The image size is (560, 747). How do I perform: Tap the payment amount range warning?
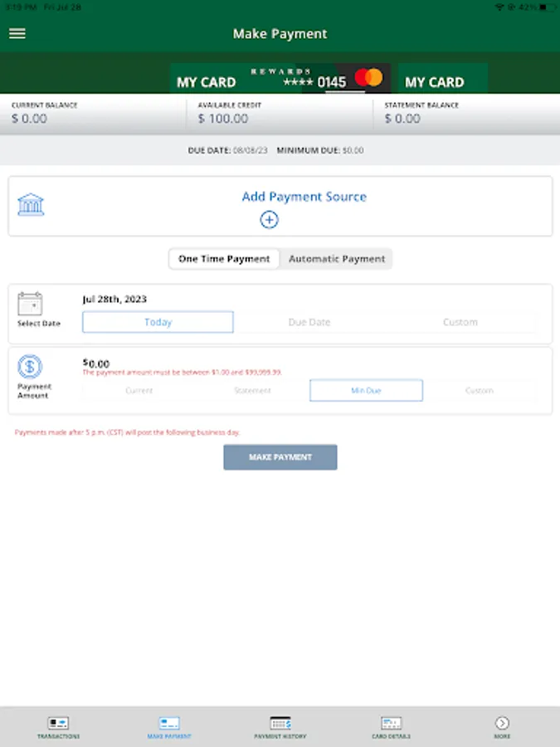pyautogui.click(x=182, y=373)
